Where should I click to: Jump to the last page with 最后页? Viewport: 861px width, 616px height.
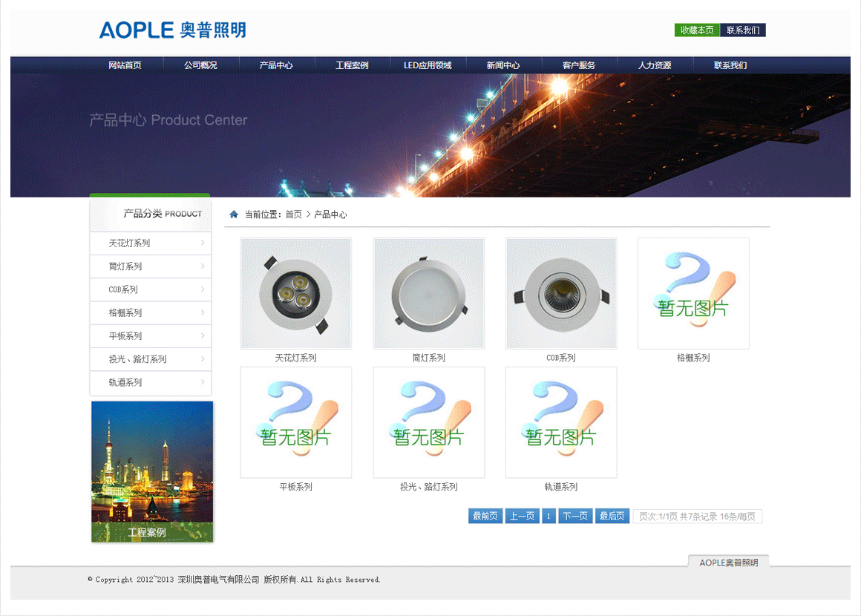(612, 516)
